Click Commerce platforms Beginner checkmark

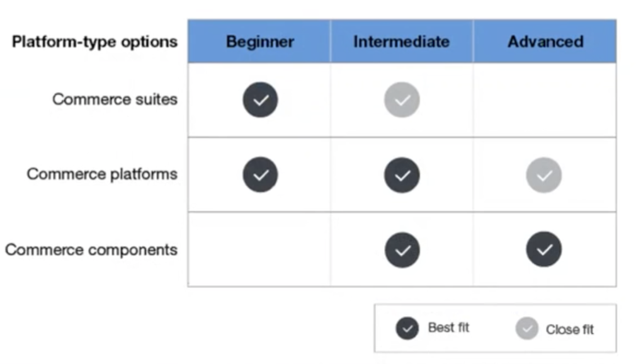pyautogui.click(x=261, y=175)
